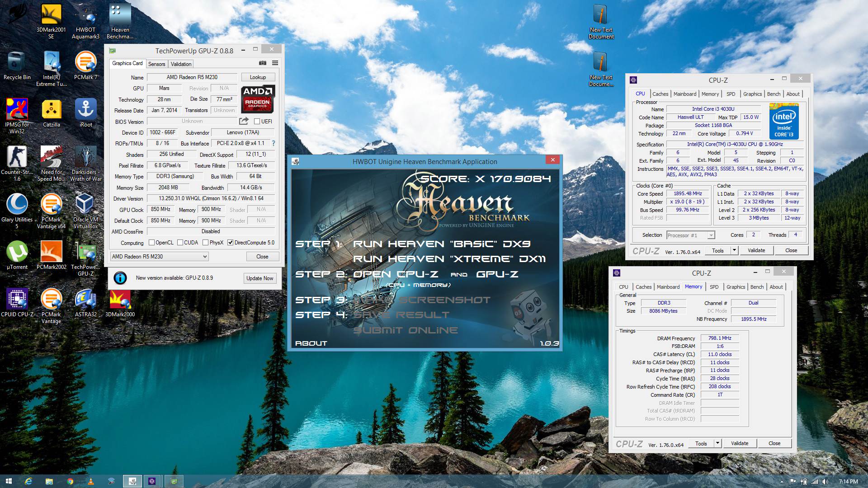Open SPD tab in lower CPU-Z window

pyautogui.click(x=714, y=287)
